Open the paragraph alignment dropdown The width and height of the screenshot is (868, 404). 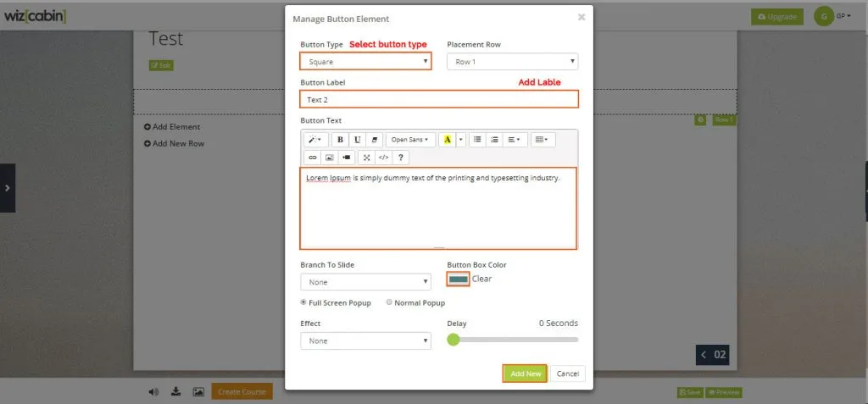tap(515, 140)
